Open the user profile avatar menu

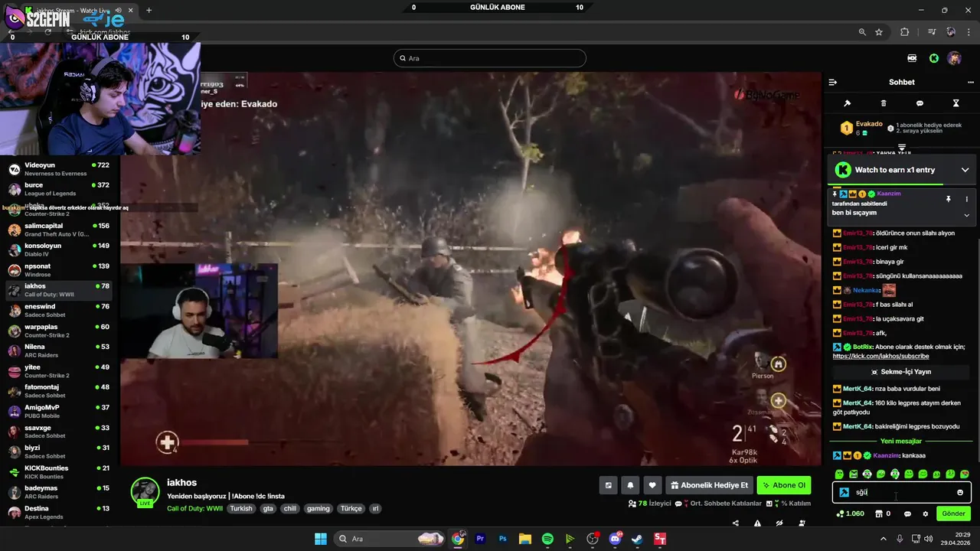click(x=954, y=58)
